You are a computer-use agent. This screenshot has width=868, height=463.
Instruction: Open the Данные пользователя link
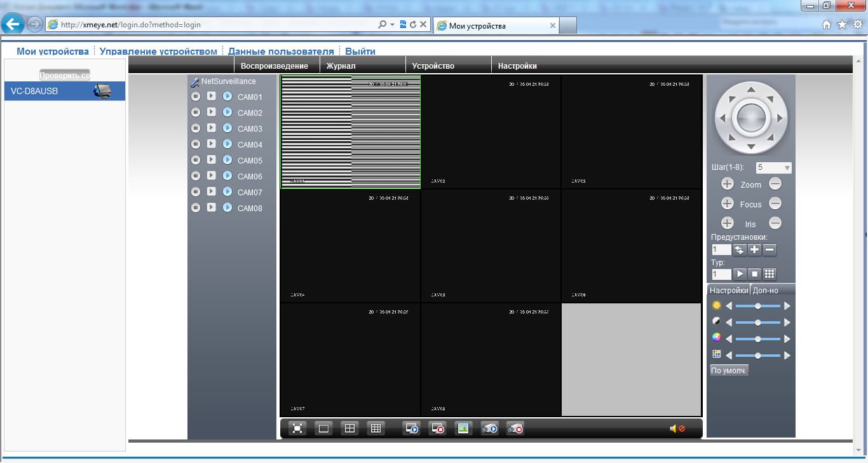[x=281, y=52]
